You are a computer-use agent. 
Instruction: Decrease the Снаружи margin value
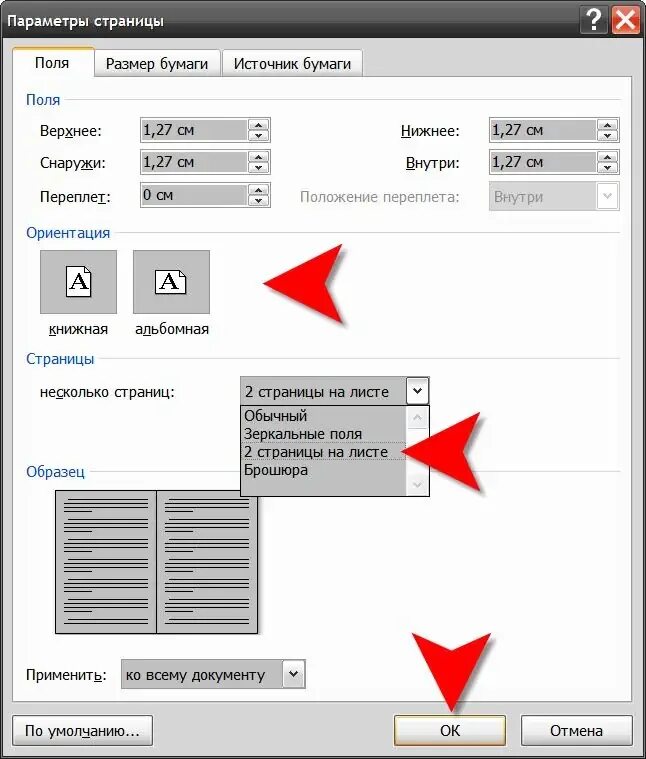(x=258, y=168)
